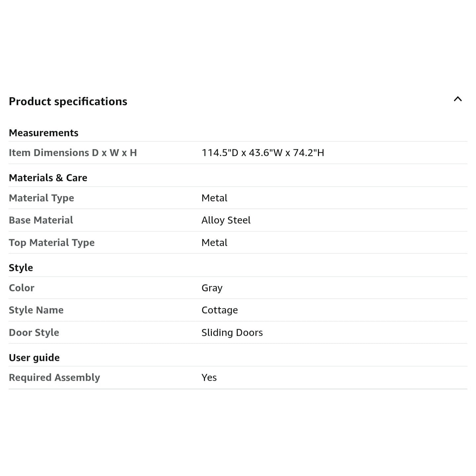Select the Style Name label
Image resolution: width=476 pixels, height=476 pixels.
pyautogui.click(x=36, y=310)
